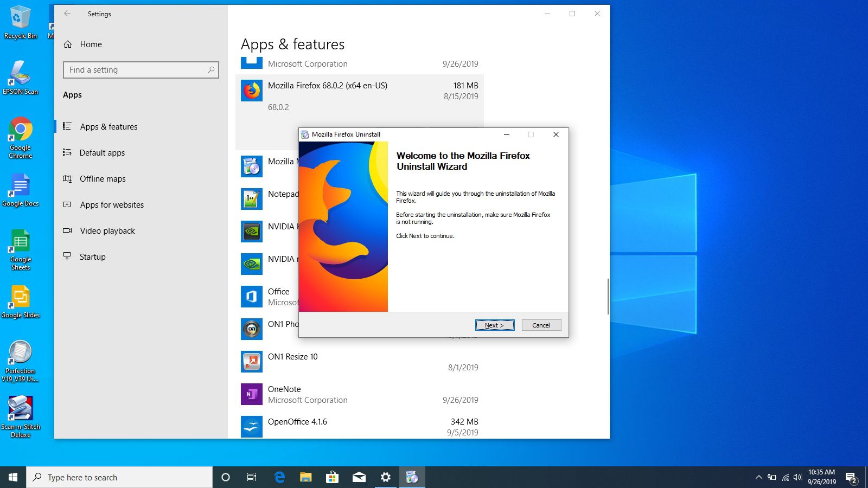The height and width of the screenshot is (488, 868).
Task: Select the ON1 Resize 10 entry
Action: click(x=360, y=362)
